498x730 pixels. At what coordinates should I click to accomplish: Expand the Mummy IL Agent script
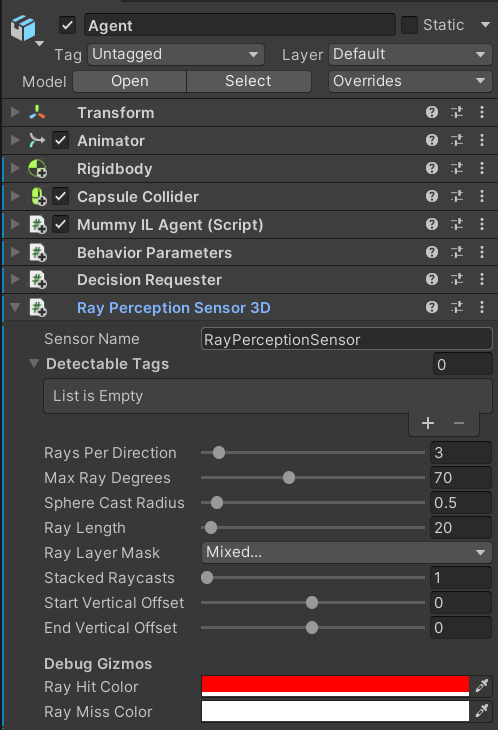pyautogui.click(x=15, y=224)
